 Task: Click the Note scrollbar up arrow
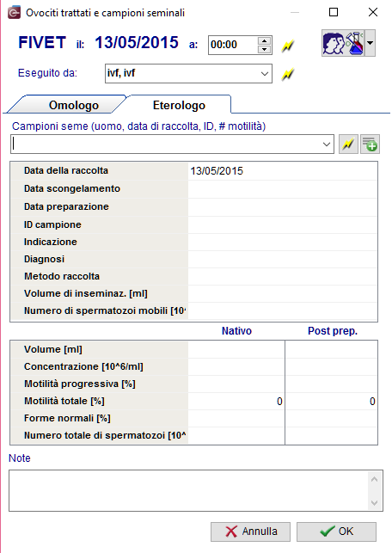tap(374, 479)
